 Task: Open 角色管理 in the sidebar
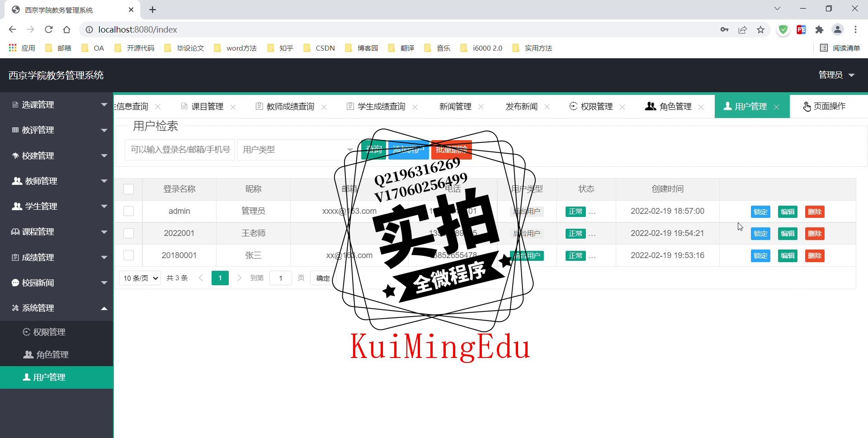[x=57, y=355]
